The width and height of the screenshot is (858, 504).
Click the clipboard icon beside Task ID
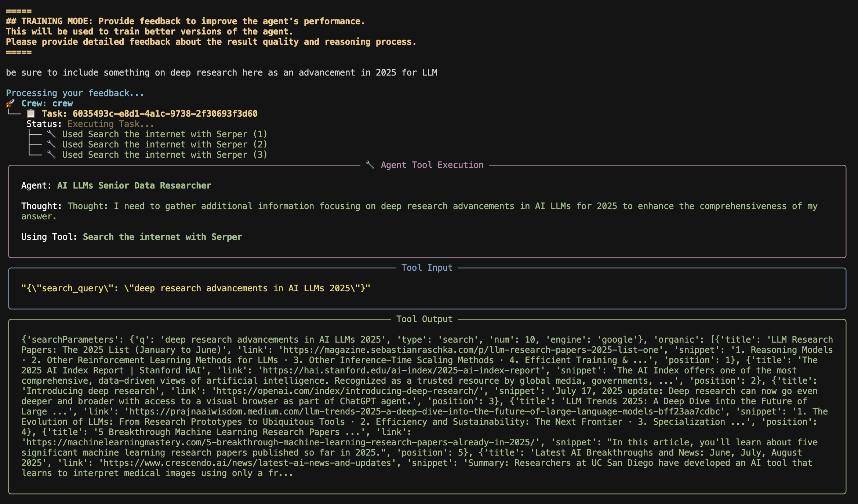[31, 114]
